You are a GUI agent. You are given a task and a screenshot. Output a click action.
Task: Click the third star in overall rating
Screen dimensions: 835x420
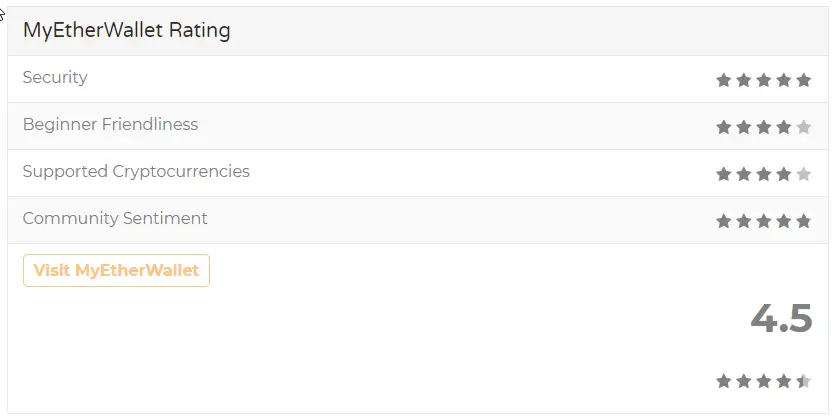(764, 381)
